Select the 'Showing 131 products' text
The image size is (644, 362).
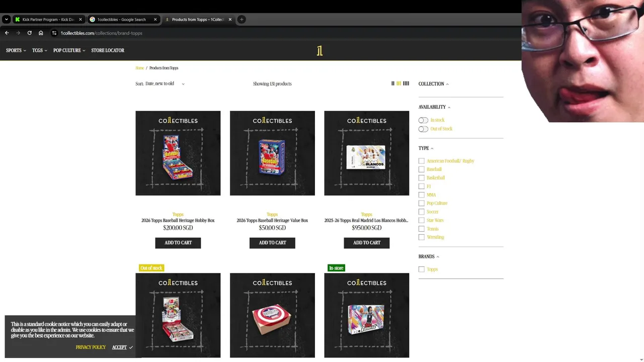272,84
